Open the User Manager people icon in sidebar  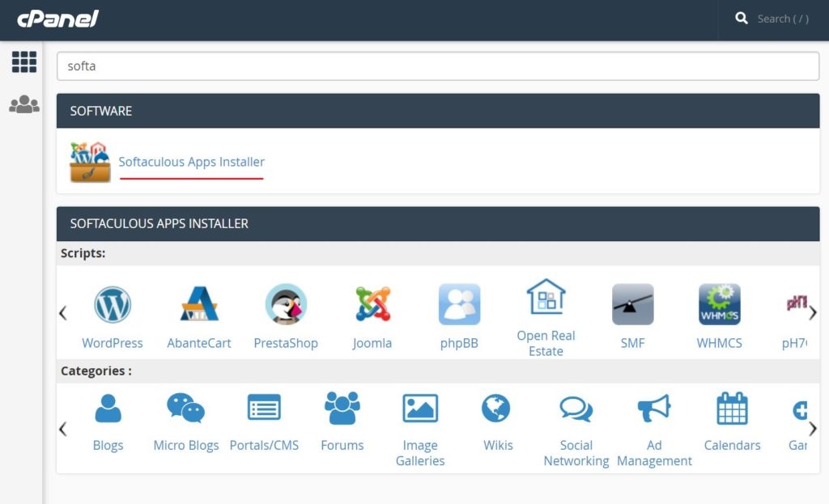[24, 104]
